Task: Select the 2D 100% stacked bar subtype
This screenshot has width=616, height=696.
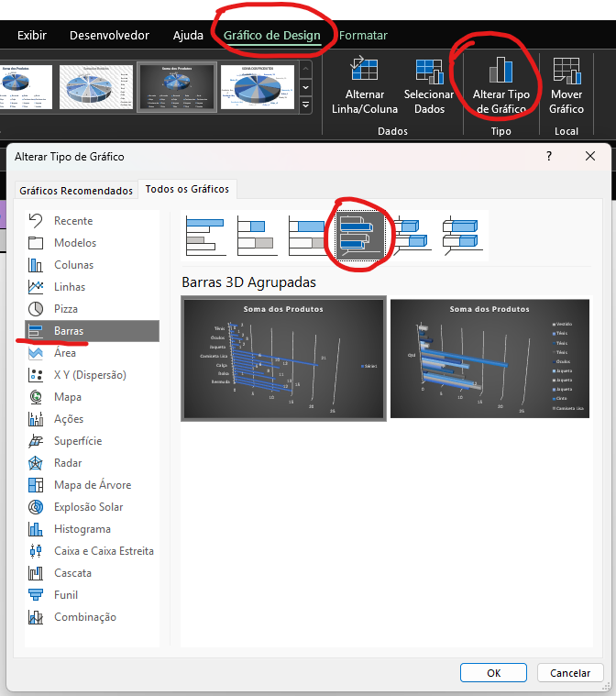Action: point(308,236)
